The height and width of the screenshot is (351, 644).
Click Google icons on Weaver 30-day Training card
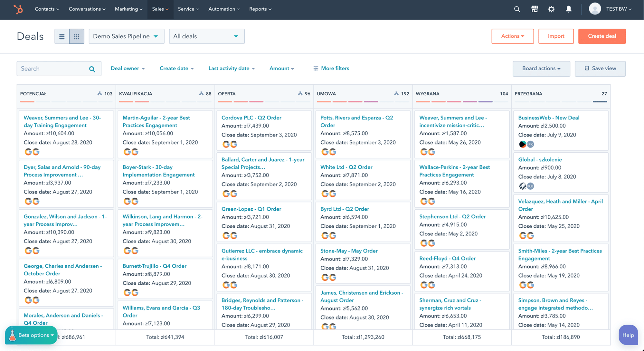point(32,152)
